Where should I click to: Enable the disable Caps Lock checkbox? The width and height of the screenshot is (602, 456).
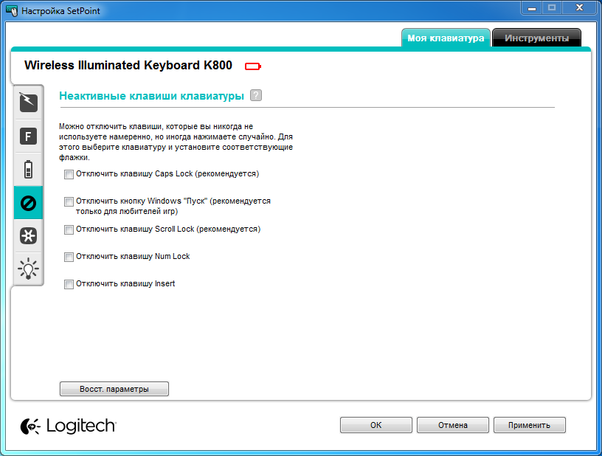[69, 174]
